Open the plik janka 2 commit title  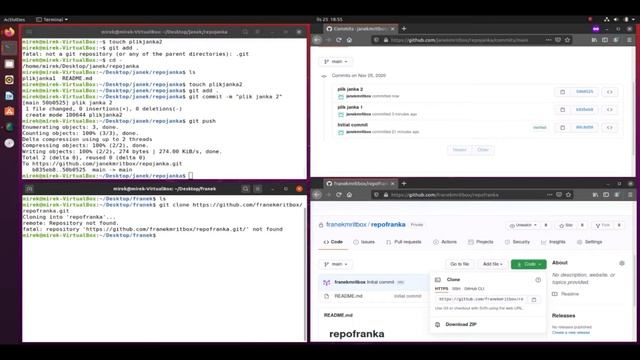point(350,89)
